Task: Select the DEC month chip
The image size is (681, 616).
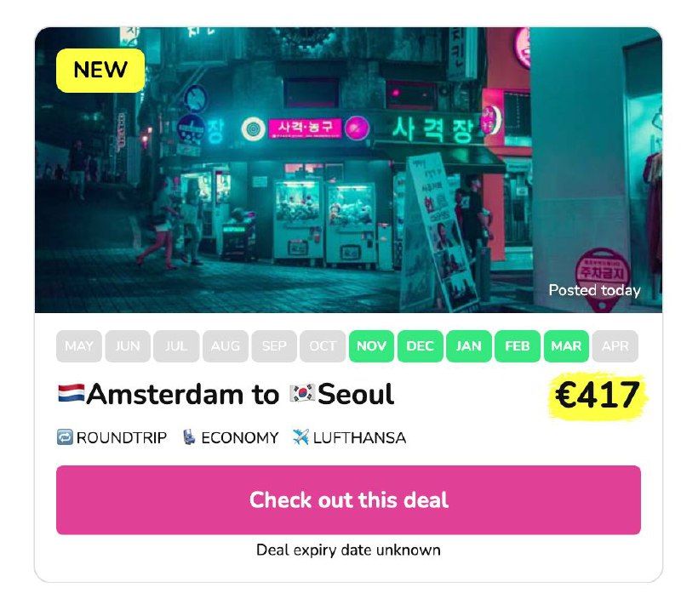Action: (x=420, y=346)
